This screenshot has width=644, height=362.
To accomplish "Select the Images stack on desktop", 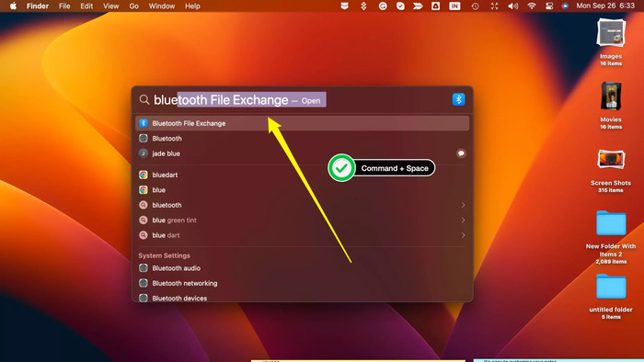I will pos(611,41).
